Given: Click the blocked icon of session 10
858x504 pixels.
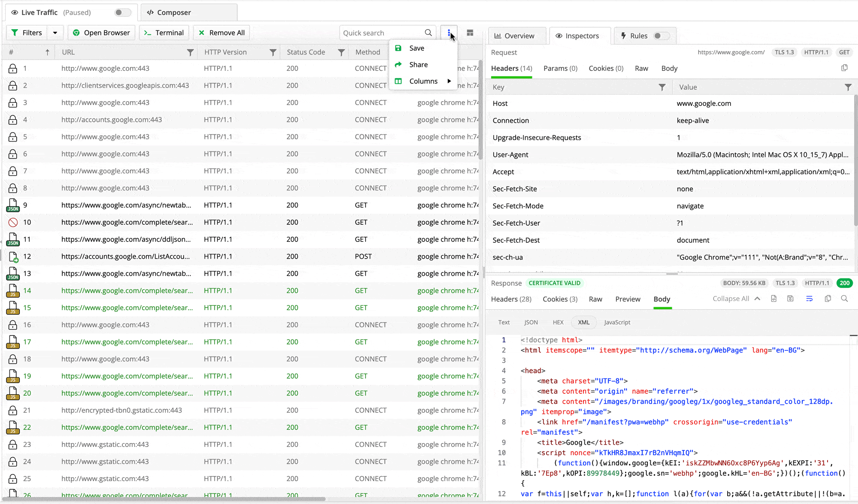Looking at the screenshot, I should point(13,222).
